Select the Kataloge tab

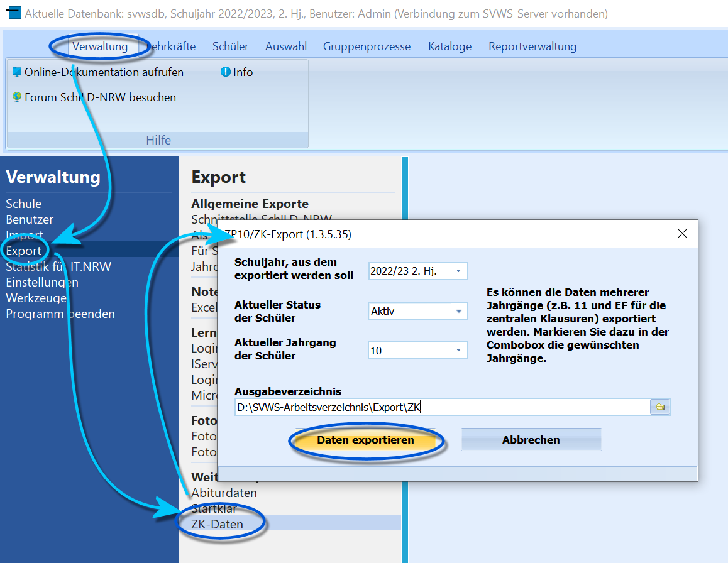(x=450, y=46)
